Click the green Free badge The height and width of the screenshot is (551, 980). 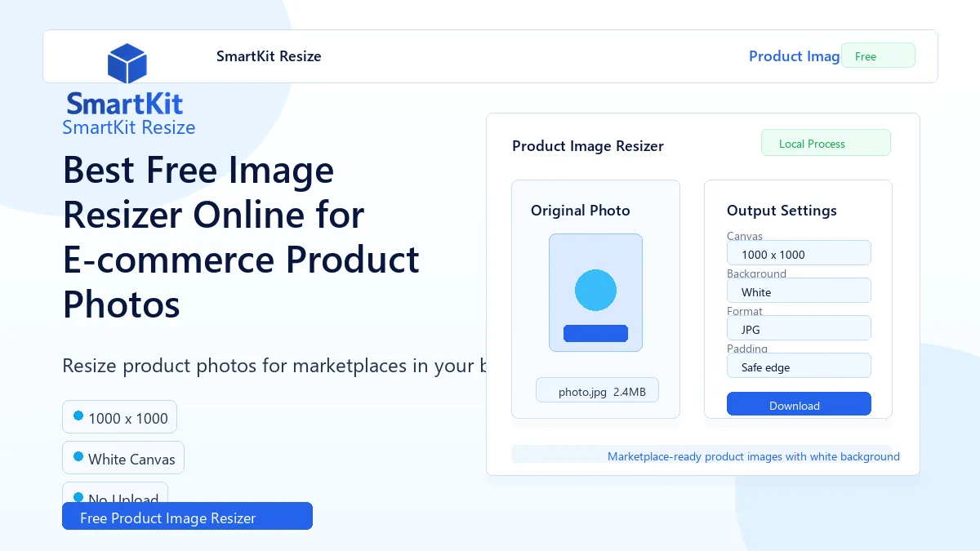878,56
